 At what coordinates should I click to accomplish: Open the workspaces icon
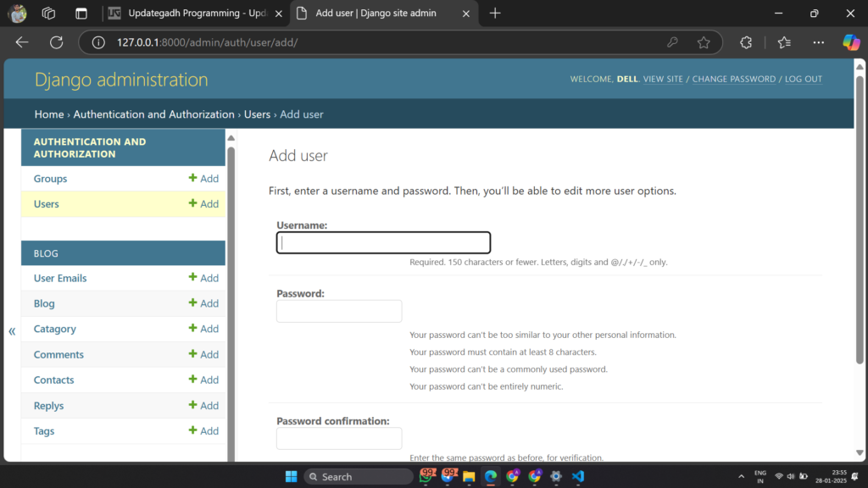coord(48,14)
